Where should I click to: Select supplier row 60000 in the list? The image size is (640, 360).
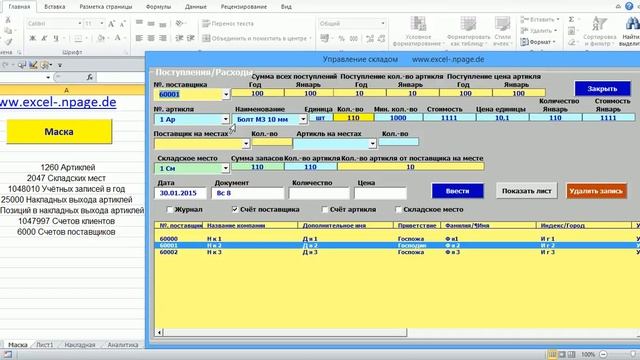(397, 239)
